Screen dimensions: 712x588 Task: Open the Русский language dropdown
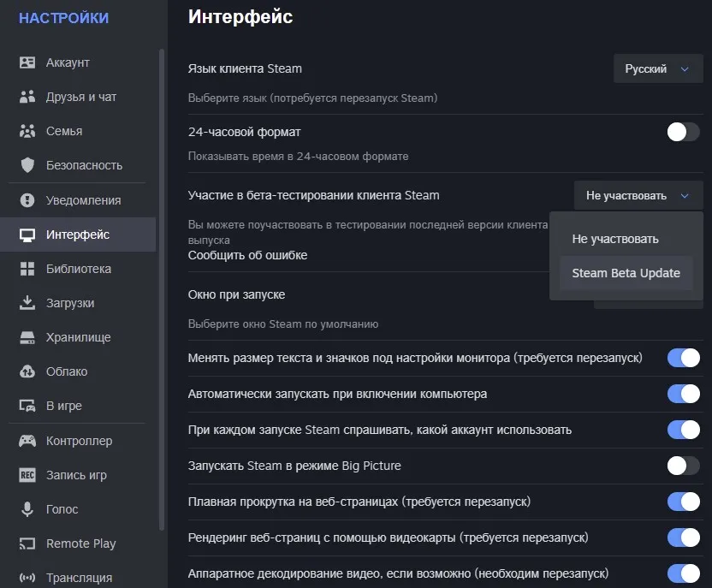click(658, 68)
